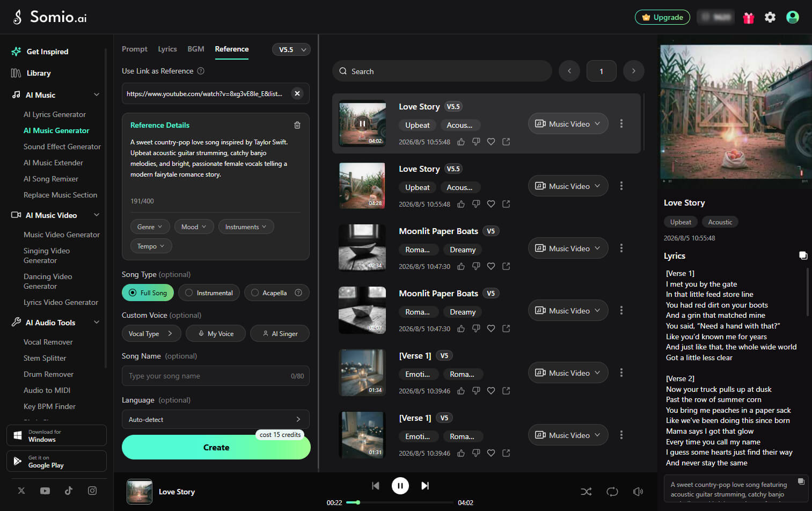Image resolution: width=812 pixels, height=511 pixels.
Task: Open the Mood dropdown
Action: point(194,227)
